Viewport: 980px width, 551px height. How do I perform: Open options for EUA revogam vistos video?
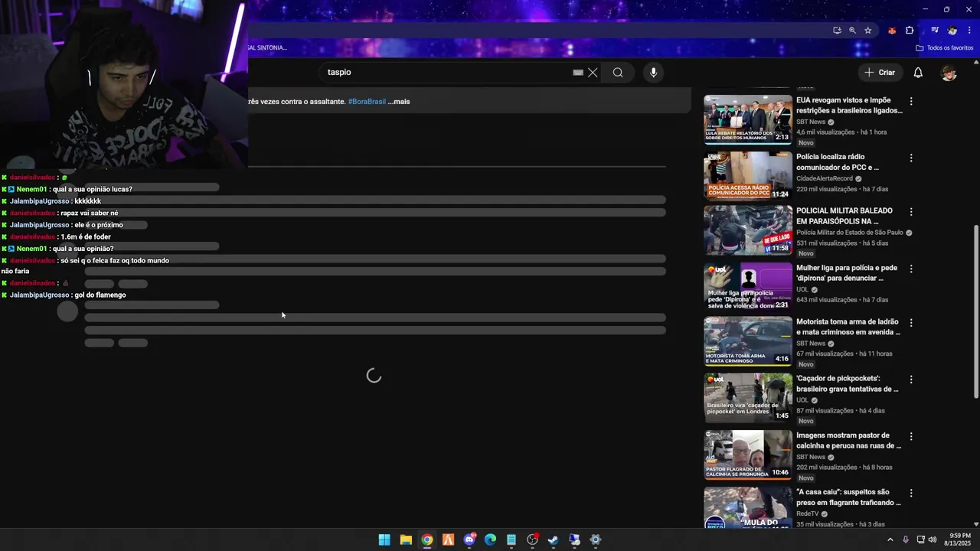pyautogui.click(x=911, y=101)
